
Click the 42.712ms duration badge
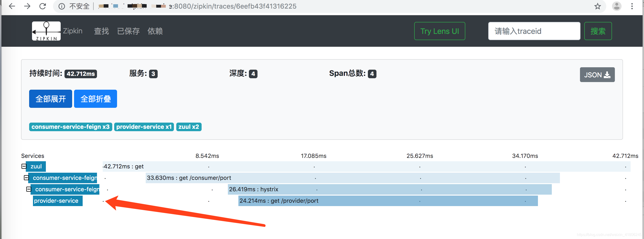81,74
